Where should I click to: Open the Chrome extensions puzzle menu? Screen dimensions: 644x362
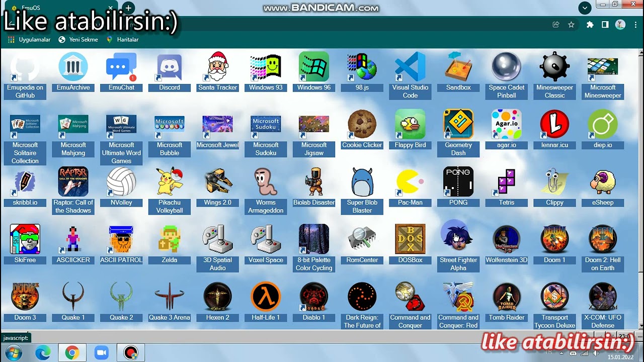[x=590, y=24]
